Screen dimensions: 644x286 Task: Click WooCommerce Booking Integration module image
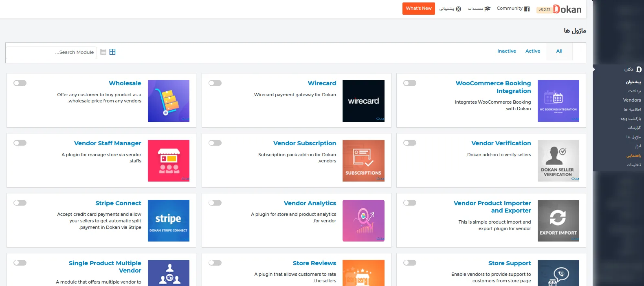[558, 101]
